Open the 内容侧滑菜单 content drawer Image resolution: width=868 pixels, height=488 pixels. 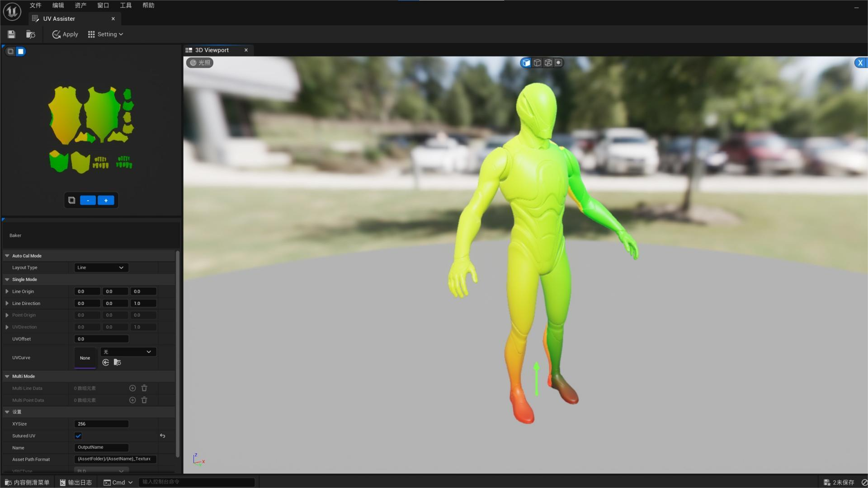[27, 483]
